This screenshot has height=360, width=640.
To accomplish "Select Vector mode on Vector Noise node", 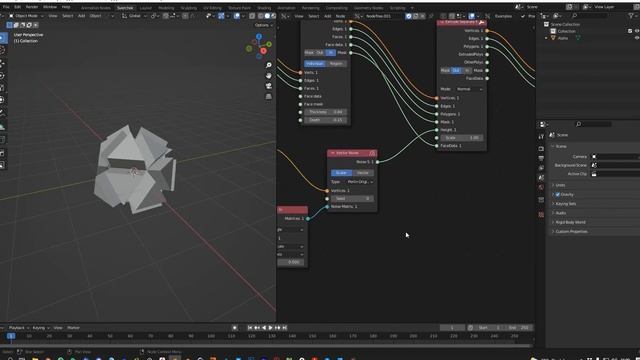I will pos(363,173).
